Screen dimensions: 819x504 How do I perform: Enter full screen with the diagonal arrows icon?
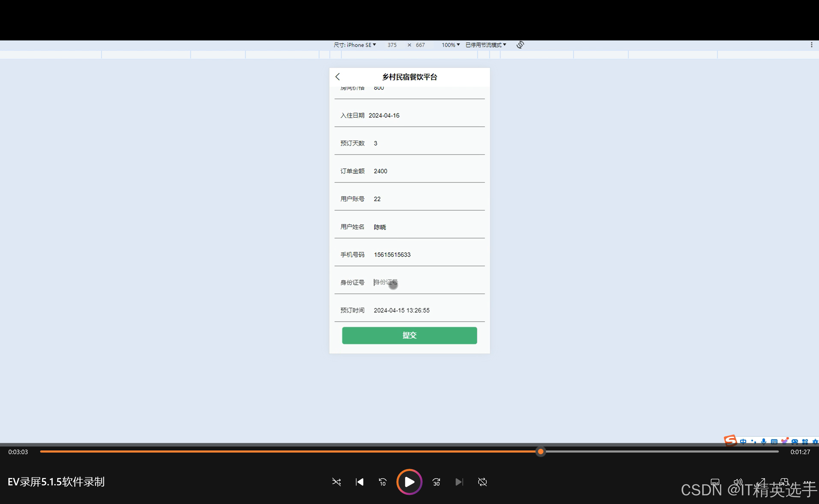(761, 482)
